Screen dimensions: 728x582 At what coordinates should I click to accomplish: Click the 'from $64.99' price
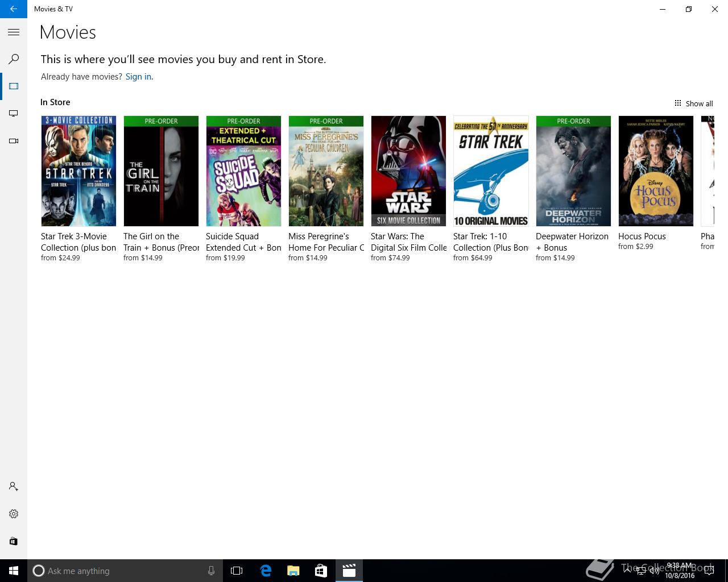click(x=473, y=258)
